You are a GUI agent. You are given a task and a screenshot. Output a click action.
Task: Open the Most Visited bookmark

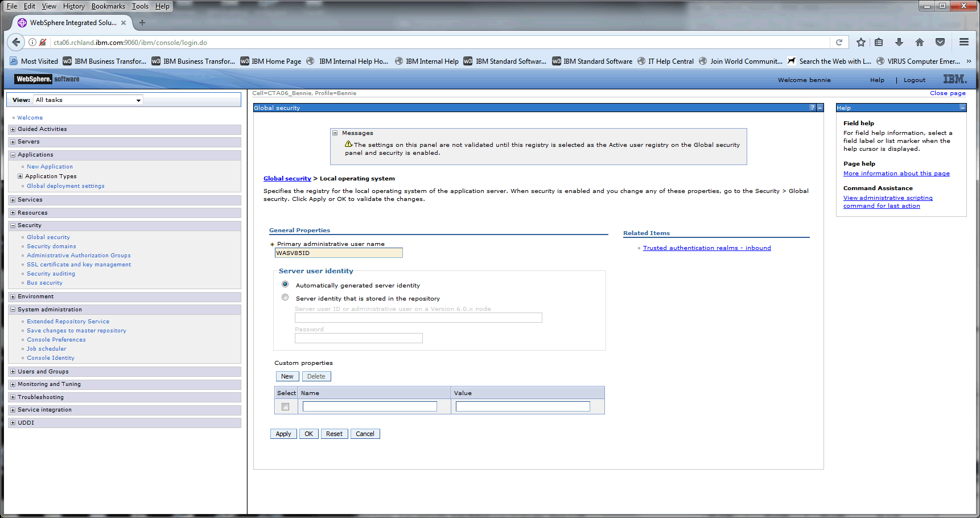point(34,61)
